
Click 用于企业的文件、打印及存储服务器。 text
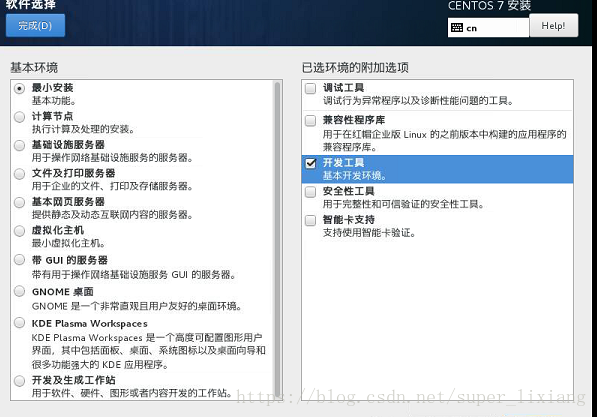[x=112, y=186]
